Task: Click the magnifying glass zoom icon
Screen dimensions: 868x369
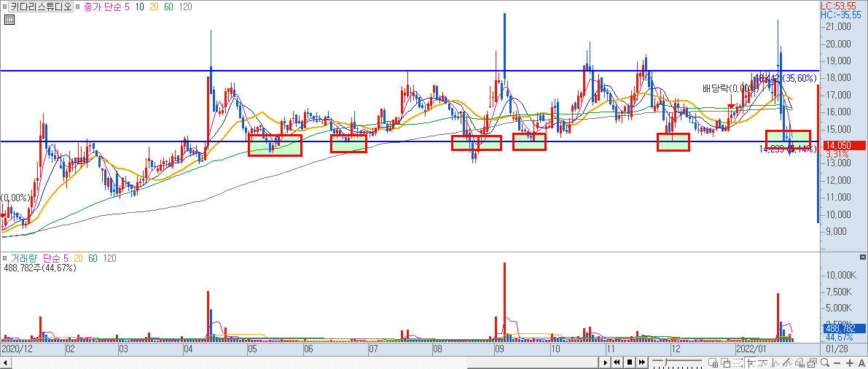Action: pyautogui.click(x=825, y=363)
